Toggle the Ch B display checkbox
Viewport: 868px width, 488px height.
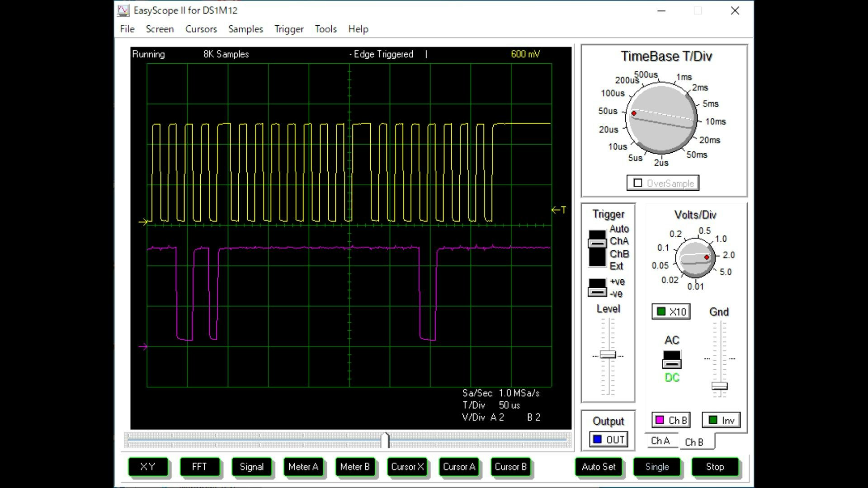(660, 420)
